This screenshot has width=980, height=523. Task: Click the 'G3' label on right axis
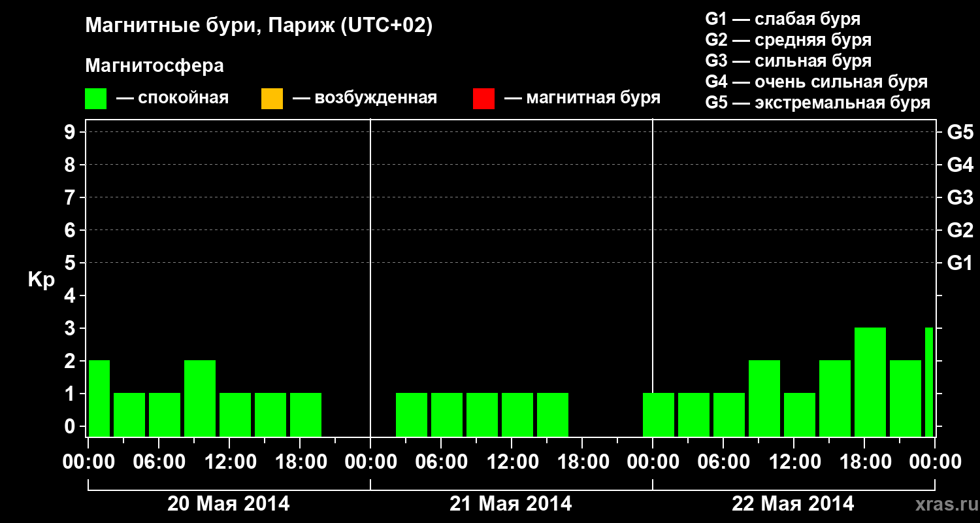[960, 197]
